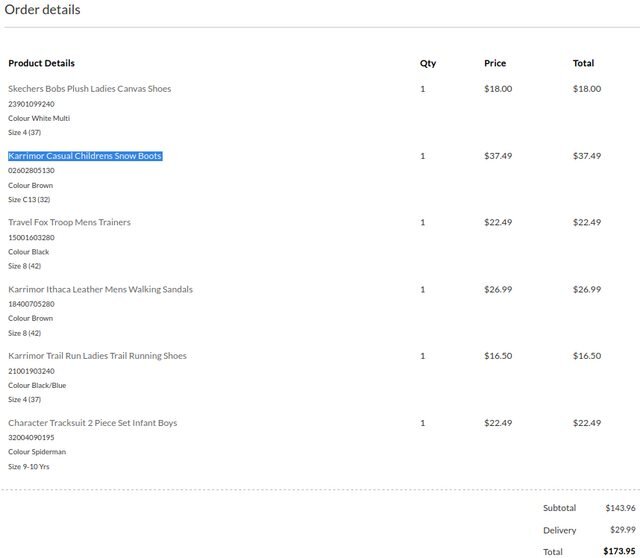
Task: Click the $37.49 price of Snow Boots
Action: (498, 156)
